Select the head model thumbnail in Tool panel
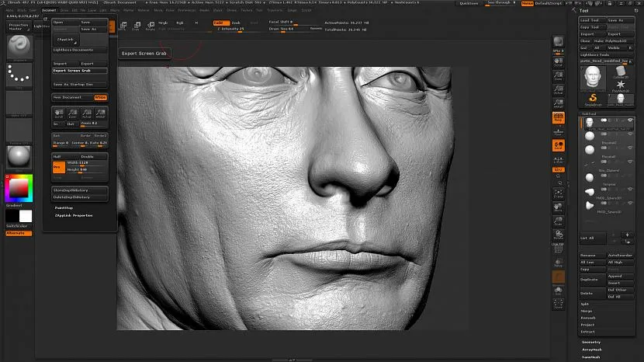The width and height of the screenshot is (644, 362). coord(594,76)
